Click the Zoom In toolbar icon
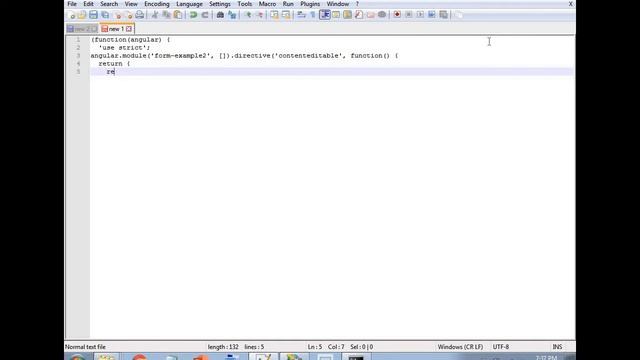This screenshot has width=640, height=360. 247,15
